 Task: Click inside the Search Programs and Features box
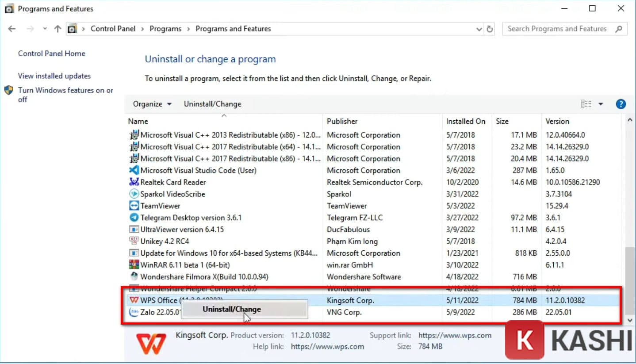(557, 28)
